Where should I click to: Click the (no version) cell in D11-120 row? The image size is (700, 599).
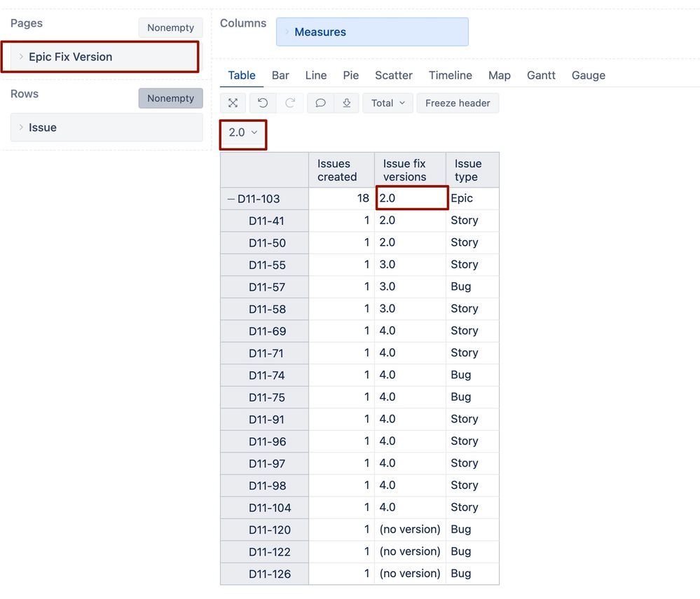point(410,530)
